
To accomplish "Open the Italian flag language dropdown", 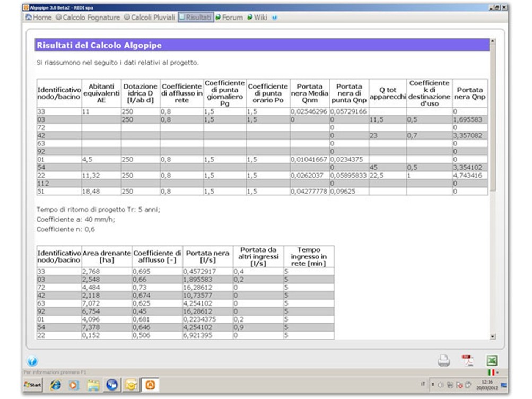I will click(x=492, y=373).
